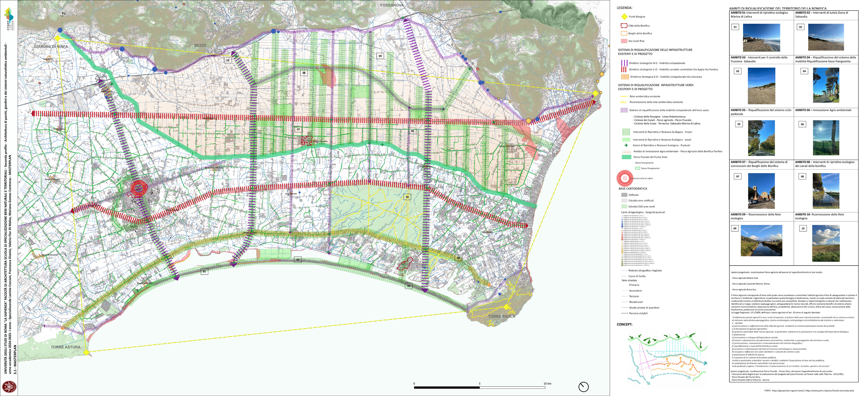The width and height of the screenshot is (868, 396).
Task: Click the north arrow compass below the map
Action: (x=584, y=387)
